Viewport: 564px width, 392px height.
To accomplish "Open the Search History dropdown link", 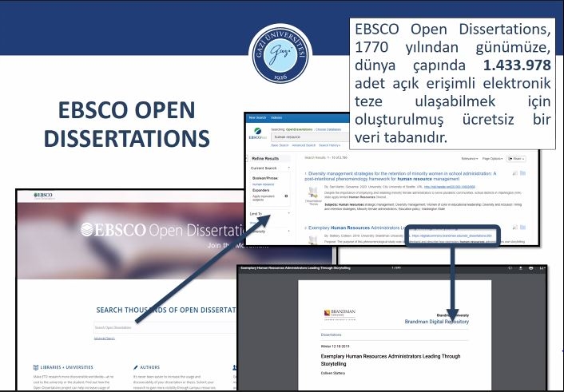I will [x=329, y=145].
